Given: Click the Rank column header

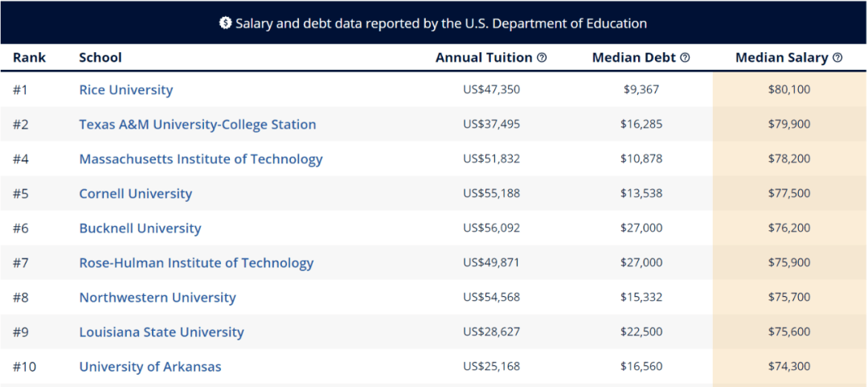Looking at the screenshot, I should coord(30,58).
